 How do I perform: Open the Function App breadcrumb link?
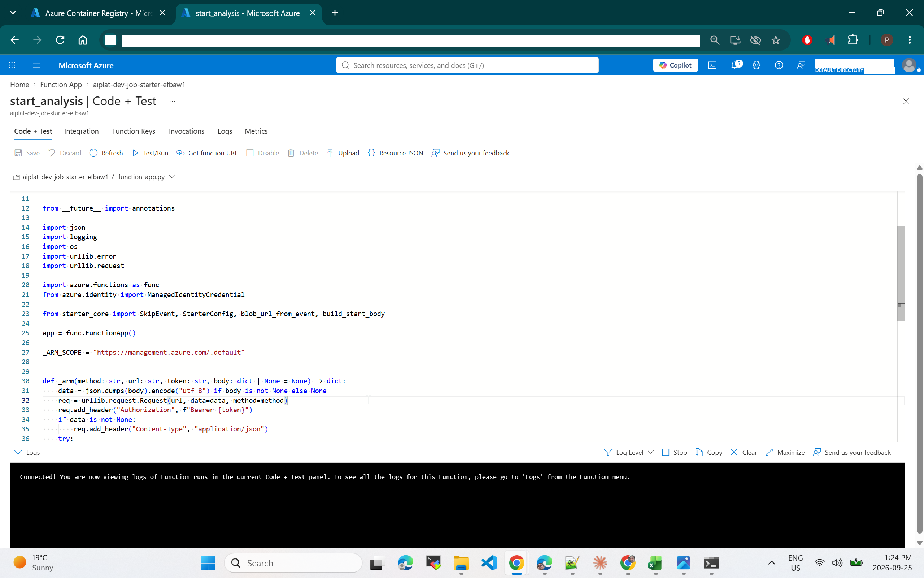point(61,85)
